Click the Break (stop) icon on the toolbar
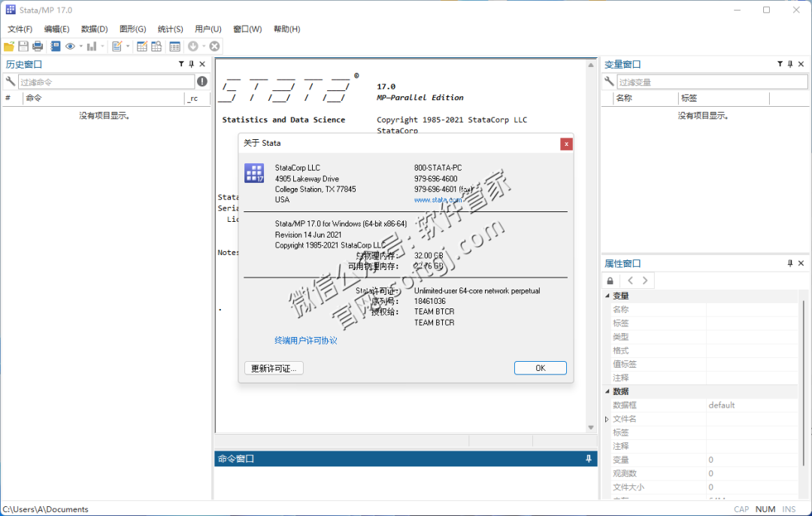Screen dimensions: 812x516 [214, 46]
